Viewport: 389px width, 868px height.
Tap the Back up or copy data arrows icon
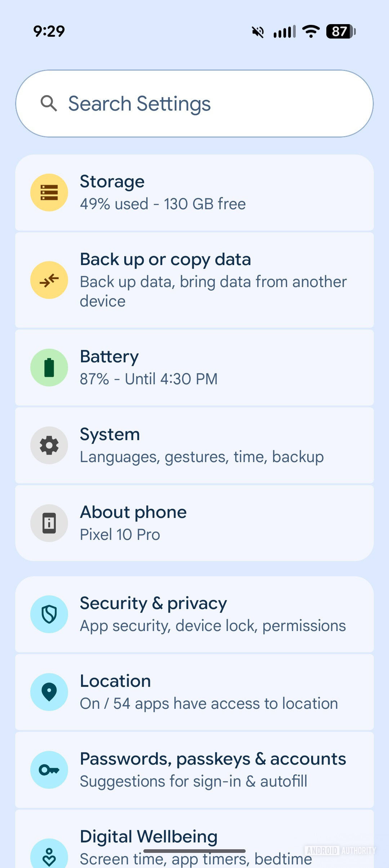(x=49, y=280)
